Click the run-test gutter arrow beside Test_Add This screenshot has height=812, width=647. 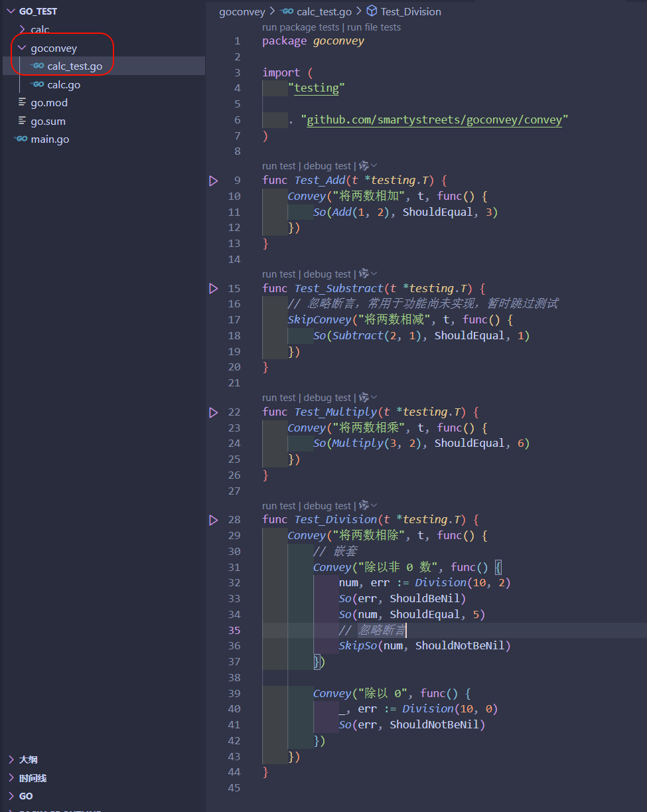pyautogui.click(x=214, y=181)
